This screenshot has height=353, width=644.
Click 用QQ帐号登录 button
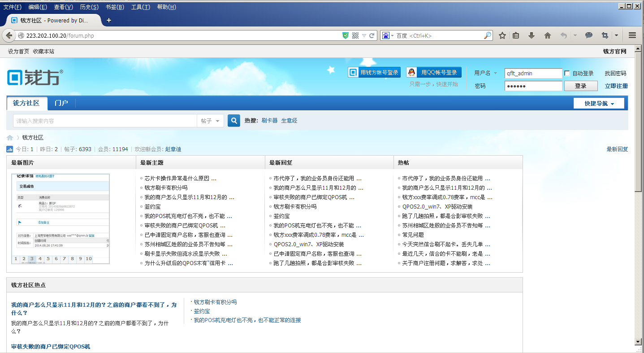point(434,73)
